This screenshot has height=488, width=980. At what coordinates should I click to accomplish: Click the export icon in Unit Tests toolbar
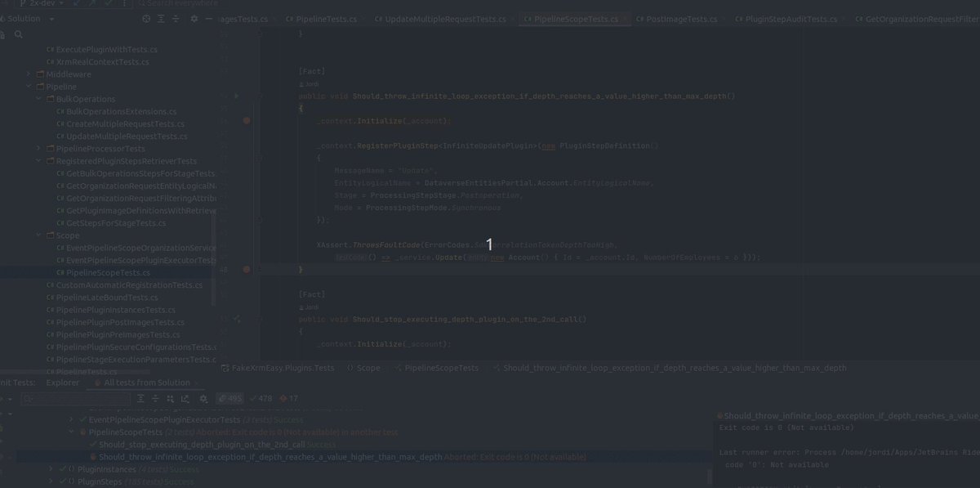[187, 399]
